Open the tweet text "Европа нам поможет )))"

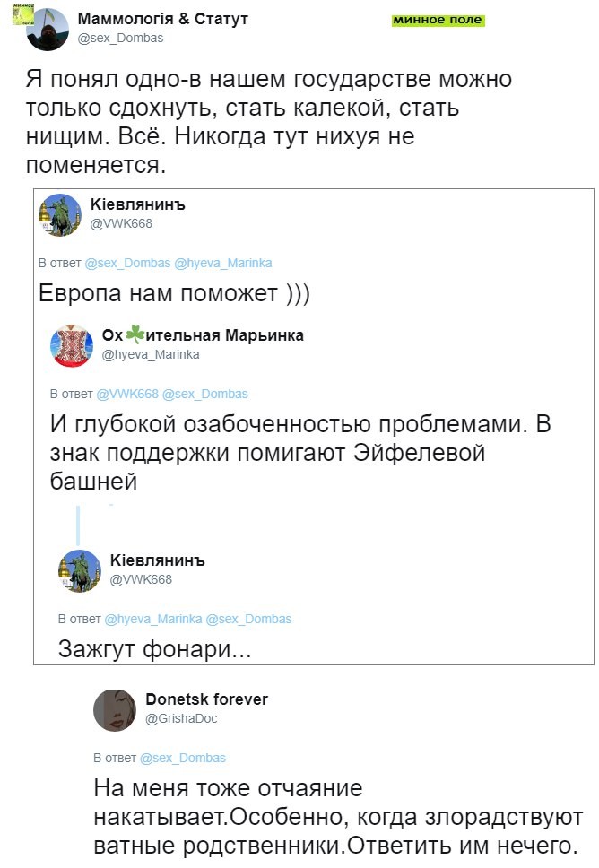pos(175,294)
